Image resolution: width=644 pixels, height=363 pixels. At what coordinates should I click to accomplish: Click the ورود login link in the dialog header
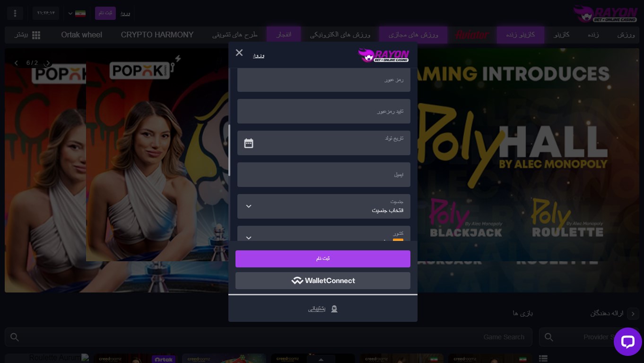(258, 55)
